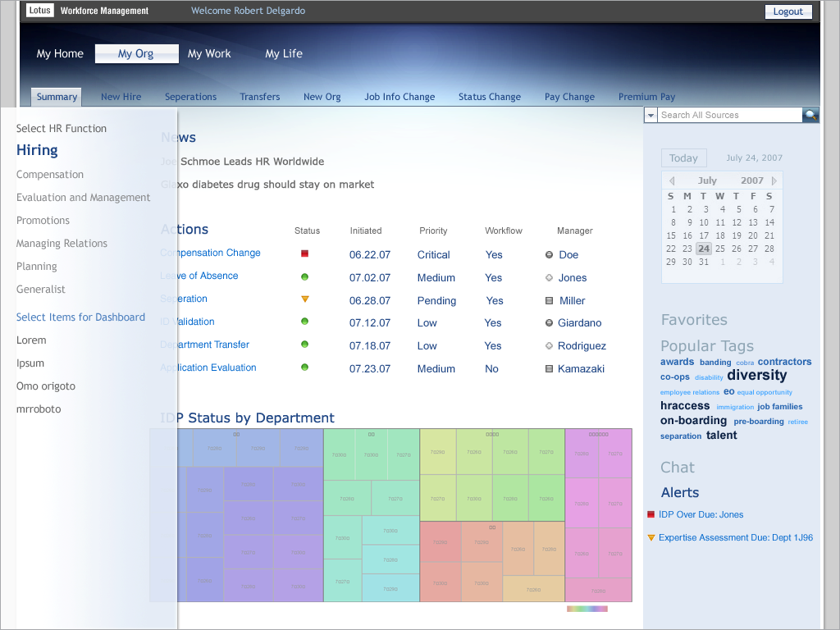Click the search magnifier icon
The height and width of the screenshot is (630, 840).
click(810, 115)
